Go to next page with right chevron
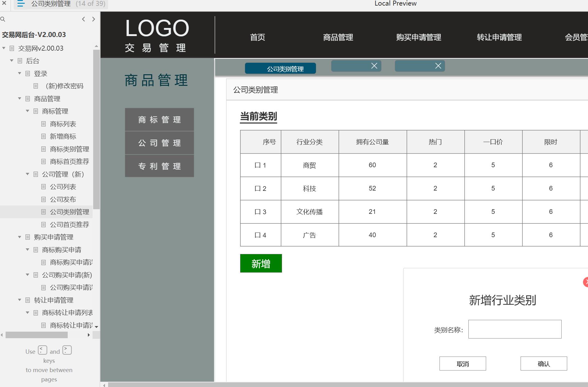Screen dimensions: 588x387 coord(93,19)
